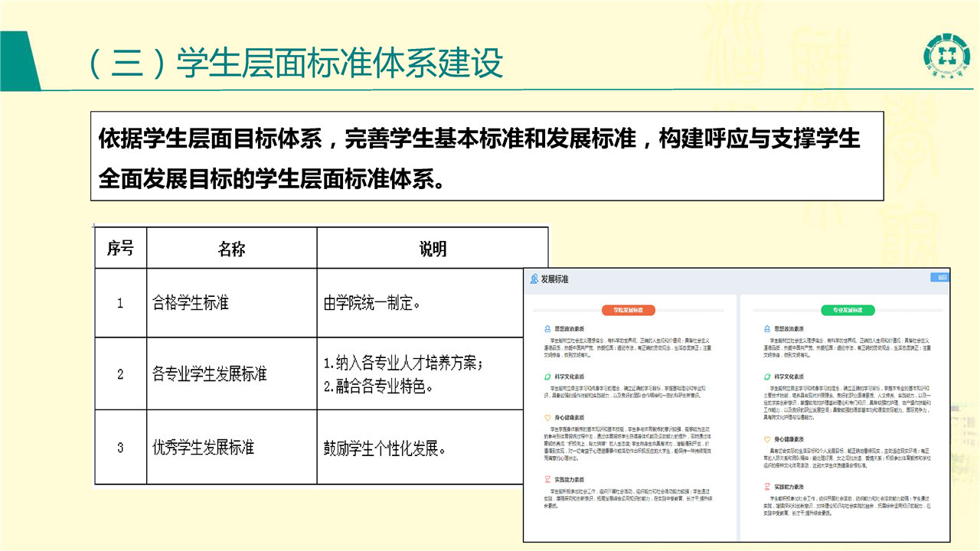Select the orange 学院发展标准 pill label
The height and width of the screenshot is (551, 980).
point(628,310)
